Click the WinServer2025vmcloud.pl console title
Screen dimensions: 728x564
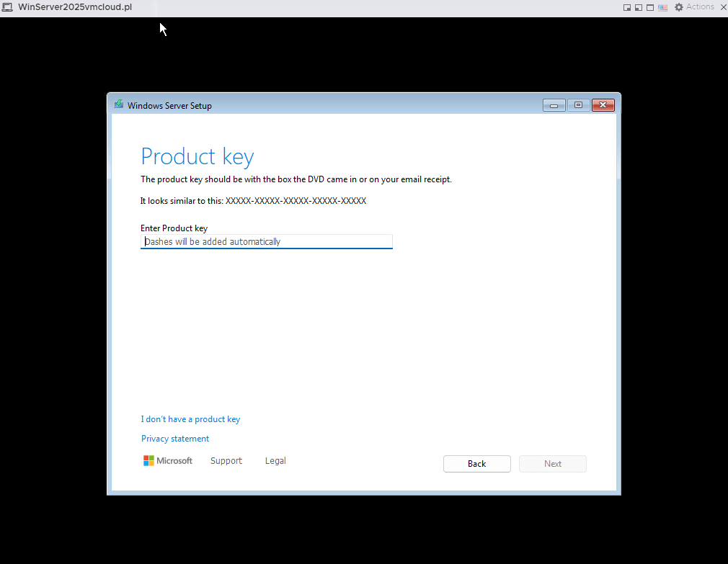click(x=75, y=7)
